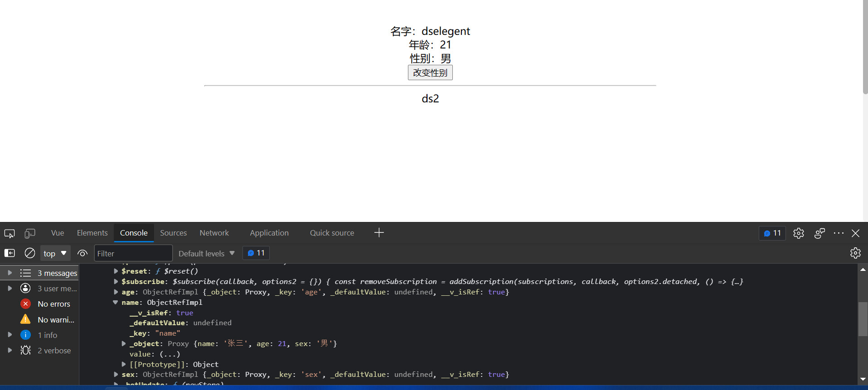Open console settings gear icon

click(855, 253)
